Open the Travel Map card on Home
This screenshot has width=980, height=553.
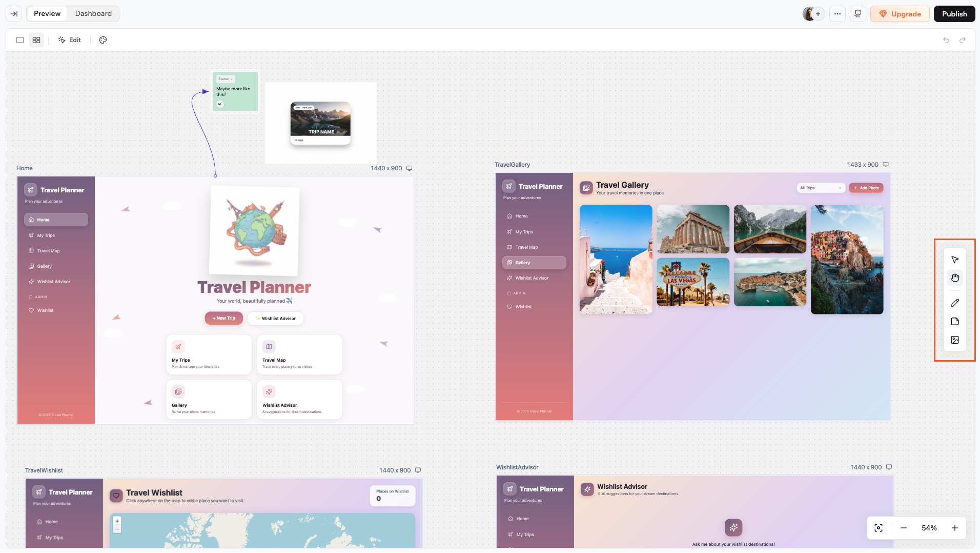click(x=299, y=354)
